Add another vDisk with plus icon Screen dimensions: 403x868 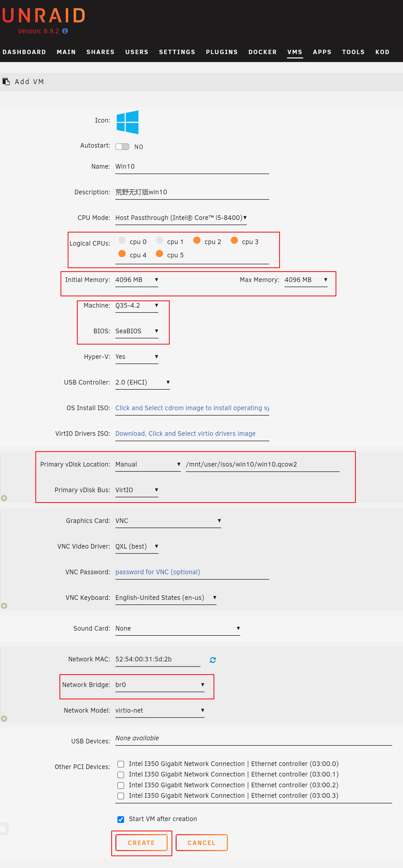coord(4,498)
